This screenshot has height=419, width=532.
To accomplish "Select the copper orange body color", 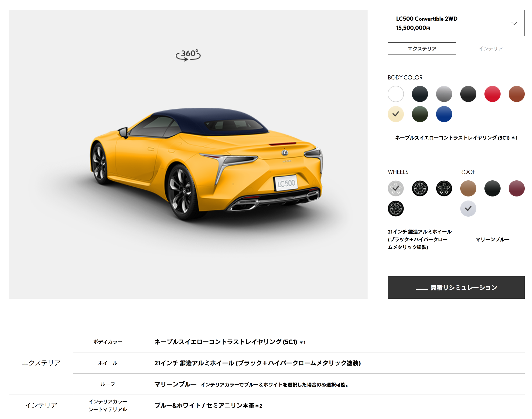I will click(517, 94).
